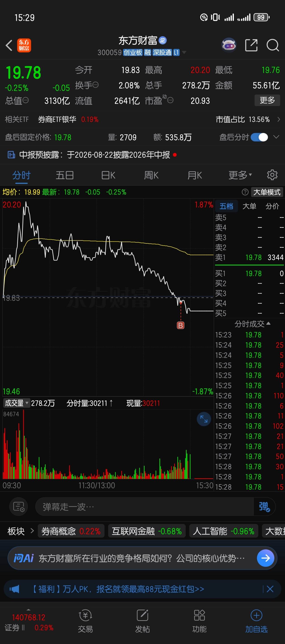Image resolution: width=285 pixels, height=644 pixels.
Task: Close the 福利 promo banner
Action: pos(270,589)
